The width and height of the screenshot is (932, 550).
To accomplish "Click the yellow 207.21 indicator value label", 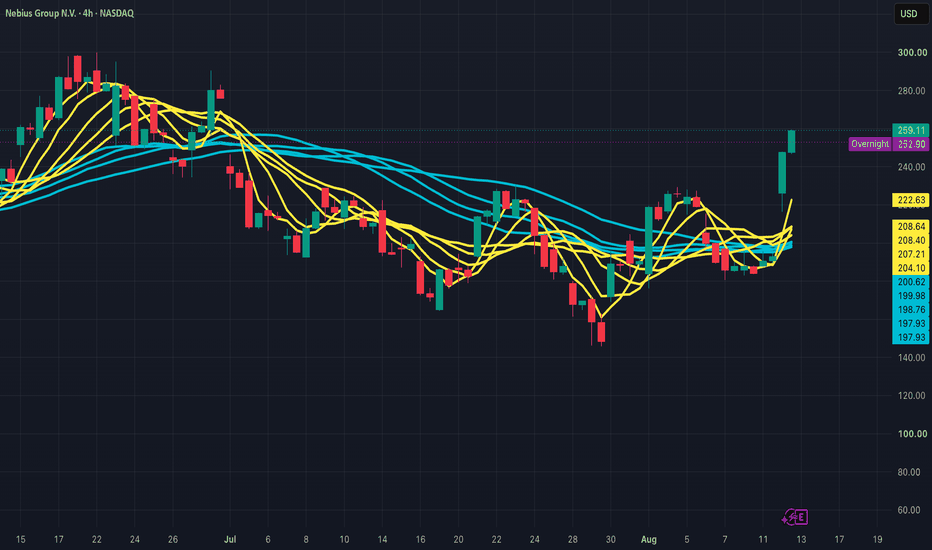I will coord(911,254).
